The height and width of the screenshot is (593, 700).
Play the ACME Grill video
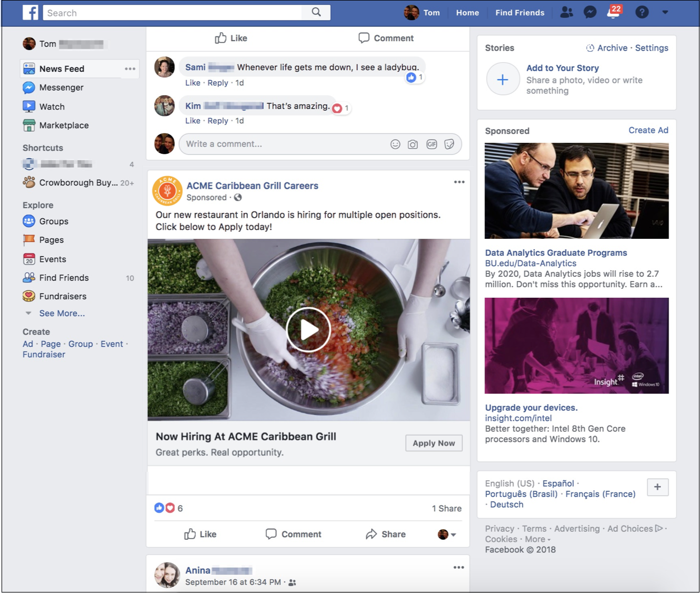[309, 330]
